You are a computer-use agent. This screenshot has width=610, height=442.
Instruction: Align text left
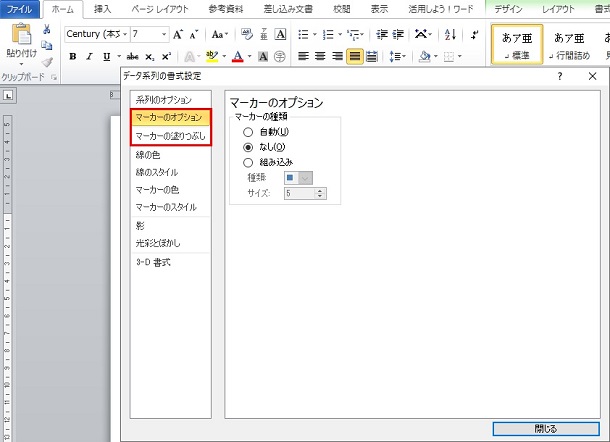(303, 57)
